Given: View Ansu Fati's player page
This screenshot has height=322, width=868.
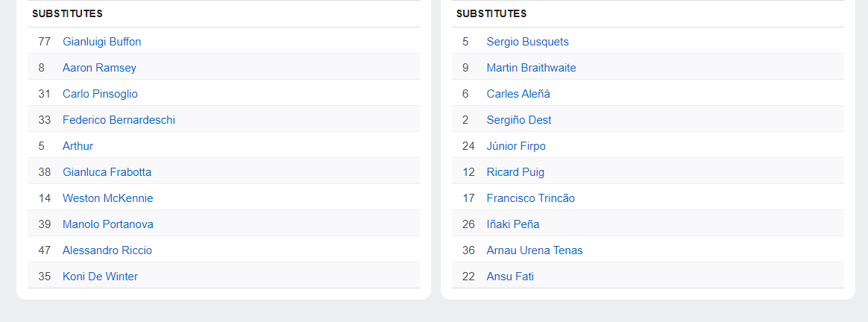Looking at the screenshot, I should pos(510,277).
